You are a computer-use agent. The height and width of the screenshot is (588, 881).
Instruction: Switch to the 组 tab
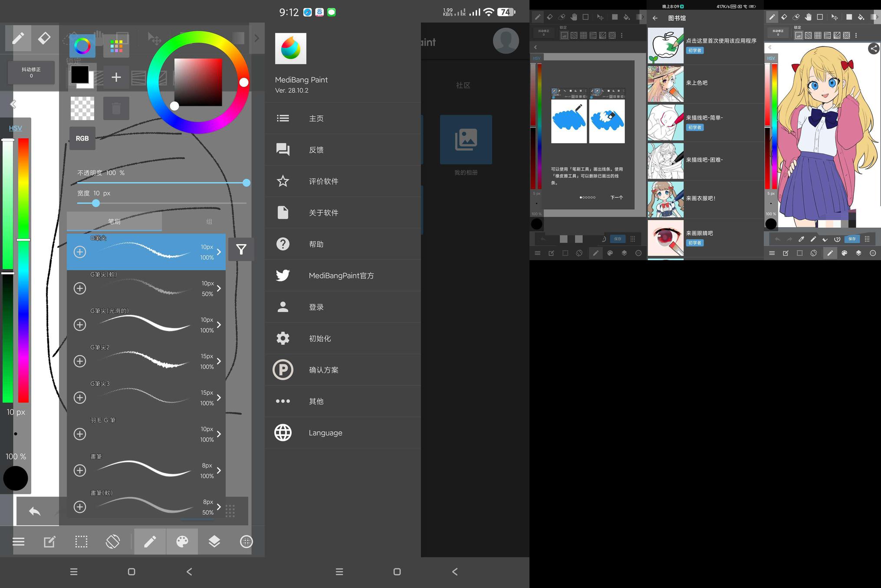coord(209,222)
